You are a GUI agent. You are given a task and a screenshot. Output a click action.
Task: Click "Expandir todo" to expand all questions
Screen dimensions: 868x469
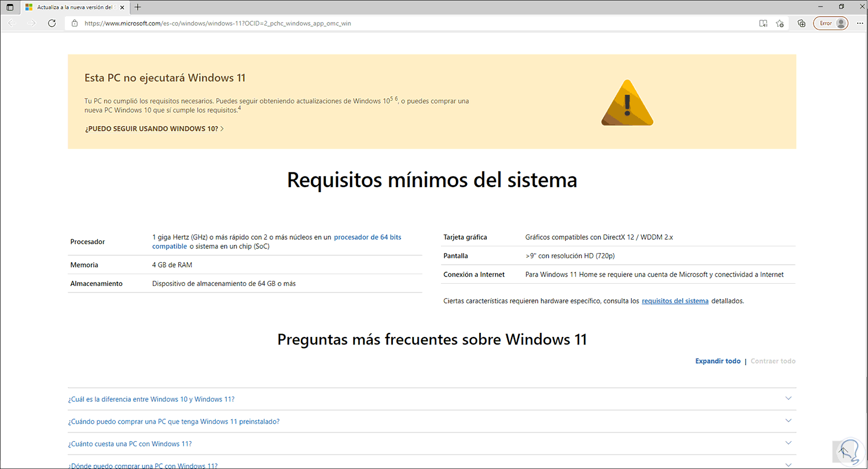718,361
